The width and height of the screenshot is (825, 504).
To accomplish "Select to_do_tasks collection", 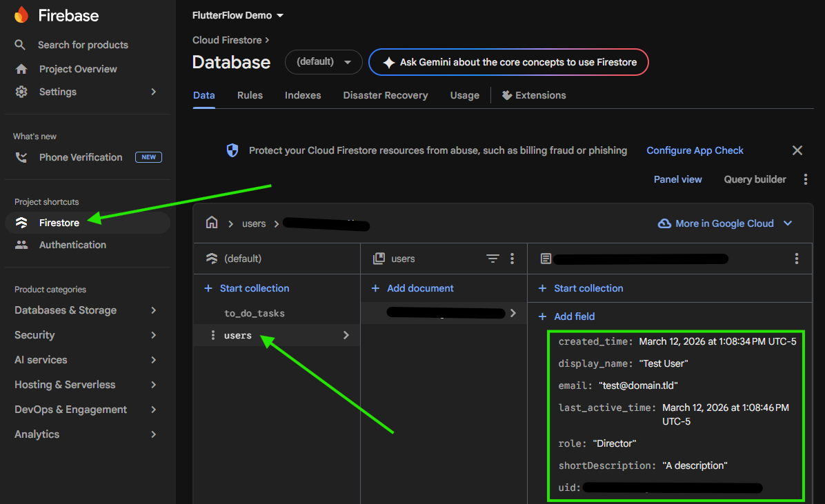I will [x=255, y=314].
